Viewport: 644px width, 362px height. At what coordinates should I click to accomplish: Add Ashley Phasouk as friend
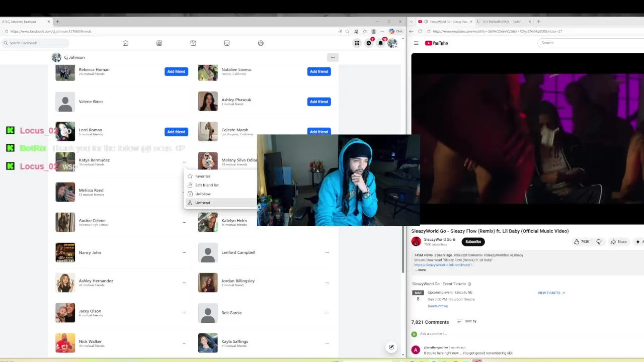pyautogui.click(x=319, y=102)
